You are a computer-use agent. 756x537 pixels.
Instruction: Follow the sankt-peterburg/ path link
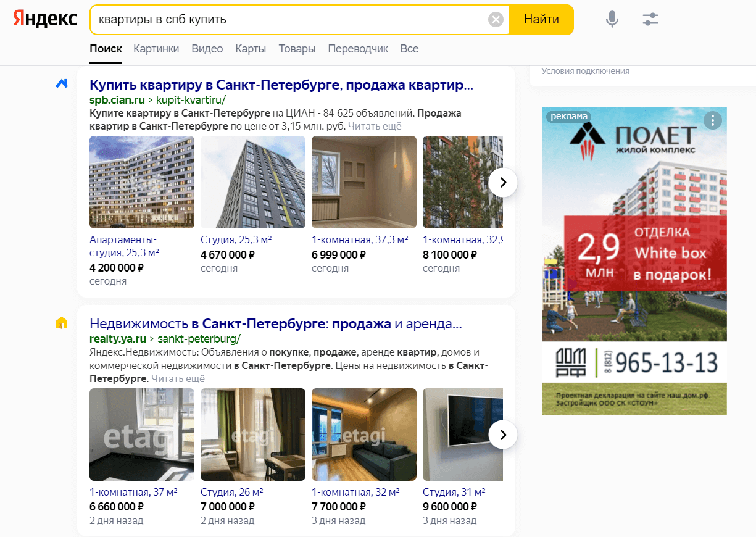(199, 338)
